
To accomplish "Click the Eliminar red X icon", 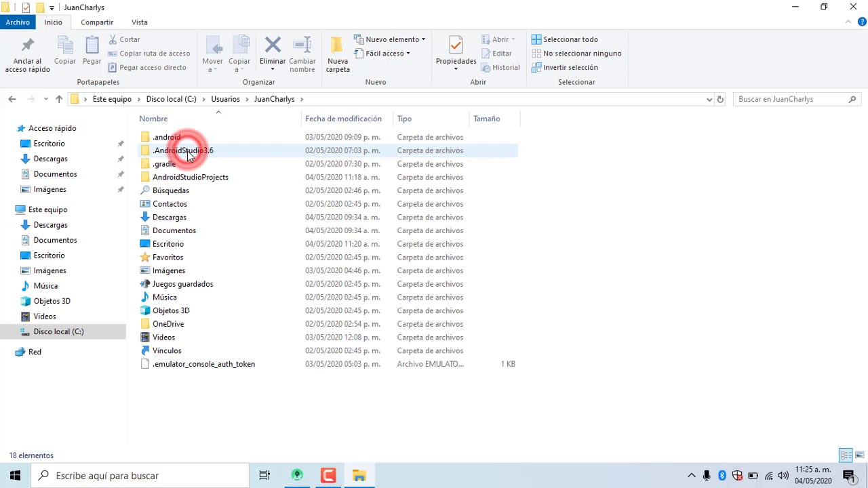I will coord(273,45).
